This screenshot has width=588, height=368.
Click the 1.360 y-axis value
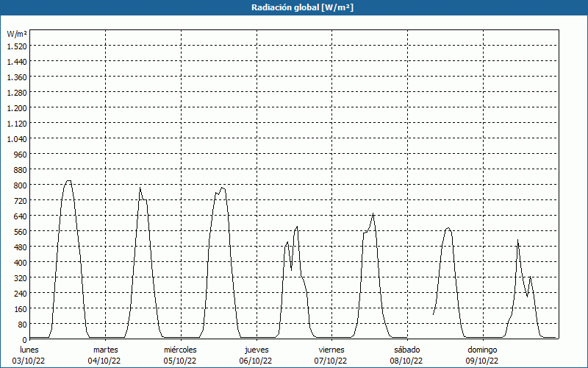click(17, 77)
